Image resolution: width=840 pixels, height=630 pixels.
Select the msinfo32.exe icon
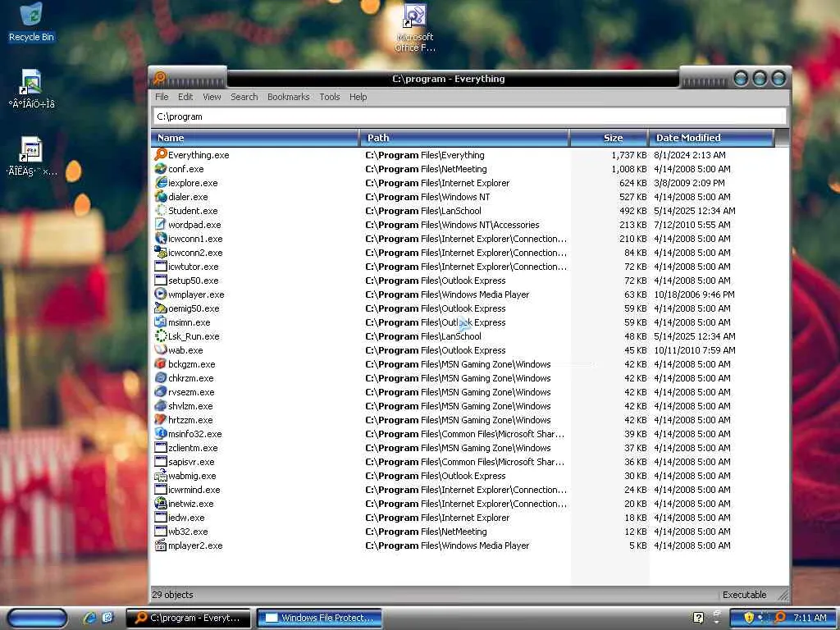point(161,433)
